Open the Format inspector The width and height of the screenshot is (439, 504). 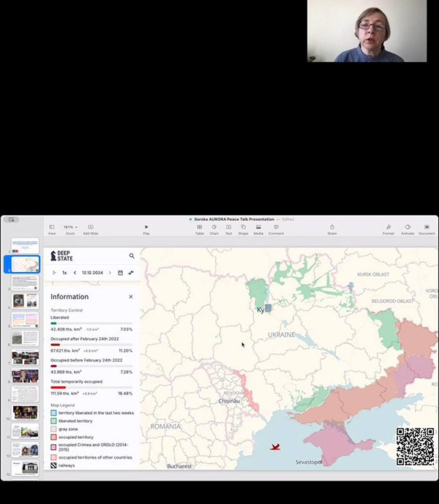point(389,230)
